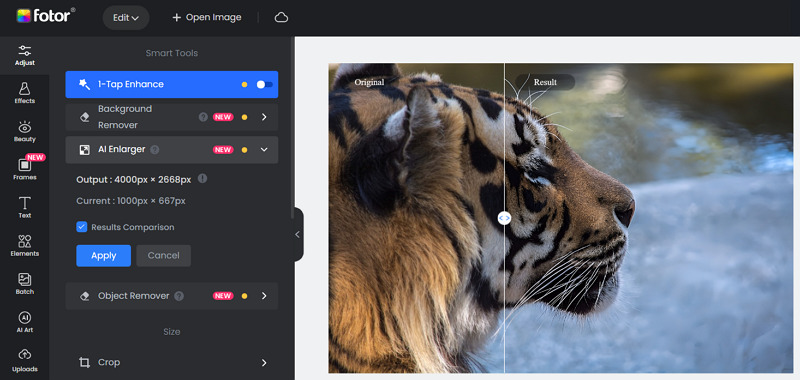
Task: Select the Adjust sidebar tab
Action: click(x=24, y=56)
